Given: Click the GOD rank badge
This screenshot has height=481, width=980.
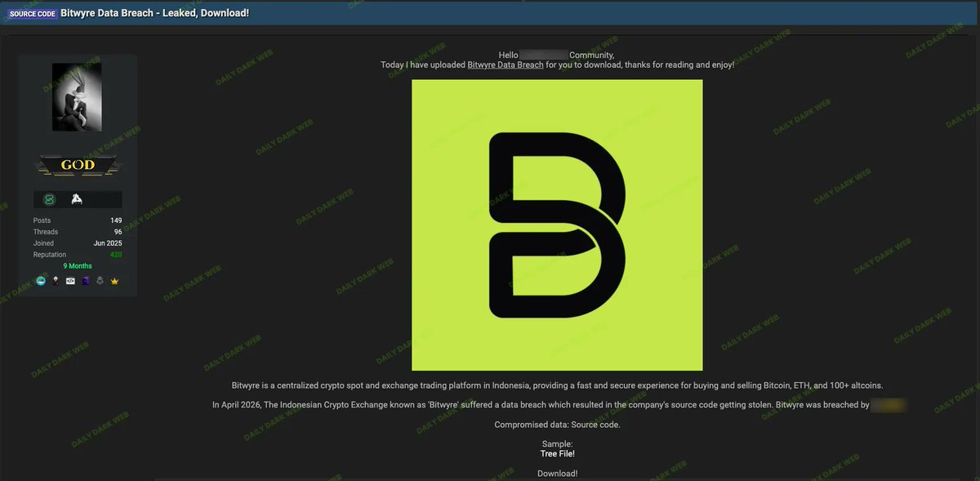Looking at the screenshot, I should 78,165.
